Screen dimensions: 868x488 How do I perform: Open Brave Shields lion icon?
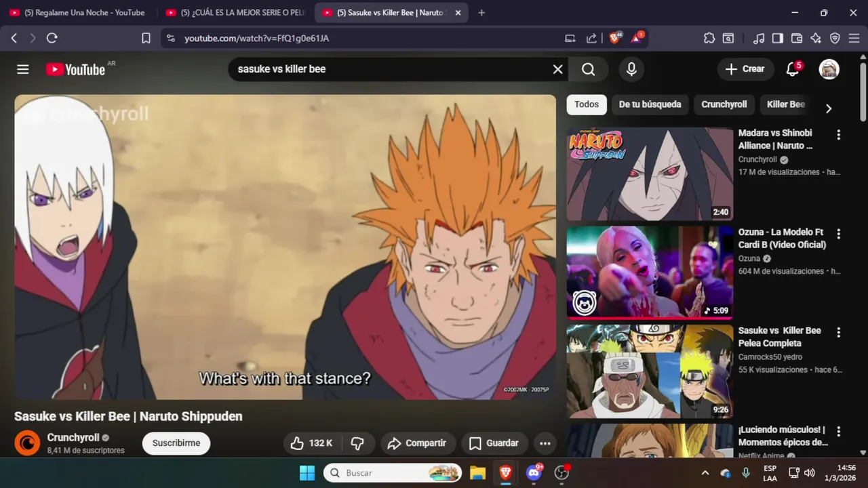tap(615, 38)
